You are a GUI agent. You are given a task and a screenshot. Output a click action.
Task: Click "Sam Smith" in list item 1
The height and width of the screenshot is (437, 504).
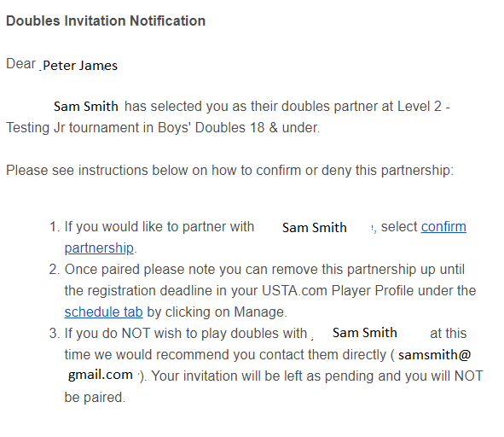[x=315, y=228]
